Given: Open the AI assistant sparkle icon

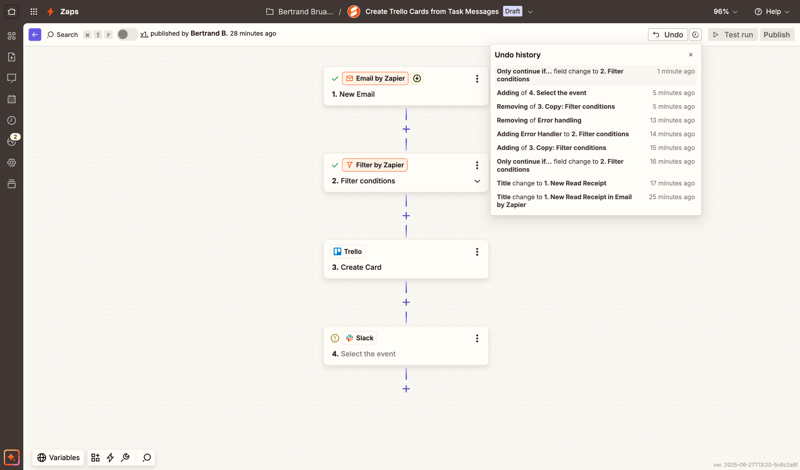Looking at the screenshot, I should (11, 457).
